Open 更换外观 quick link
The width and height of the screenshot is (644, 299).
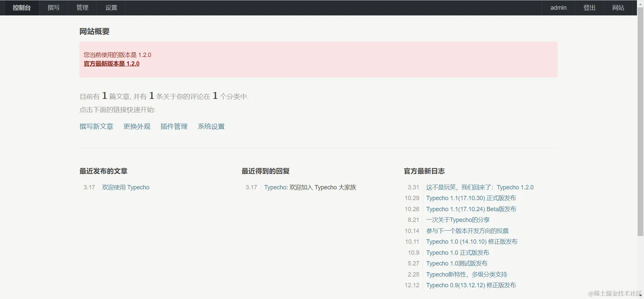pos(137,126)
